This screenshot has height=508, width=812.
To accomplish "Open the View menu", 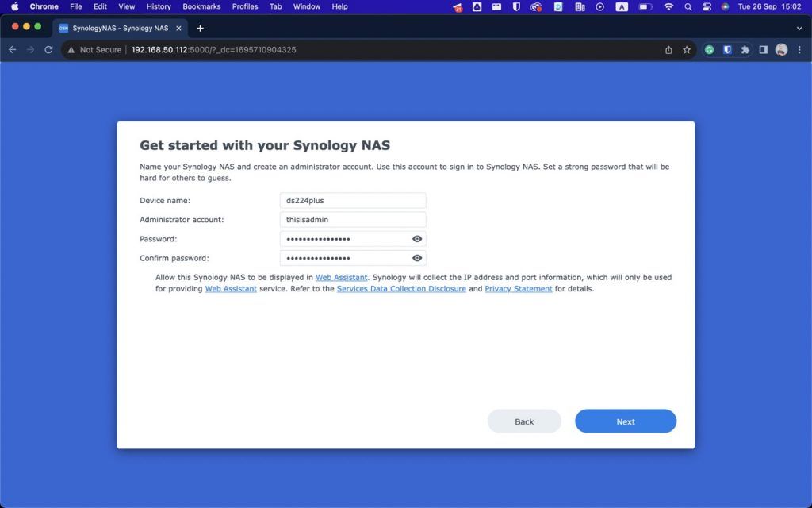I will click(126, 6).
